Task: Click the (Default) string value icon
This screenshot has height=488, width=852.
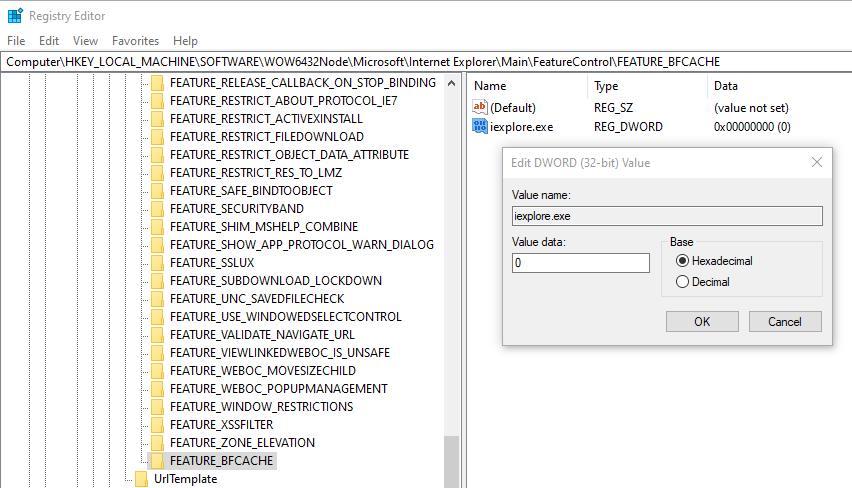Action: point(480,107)
